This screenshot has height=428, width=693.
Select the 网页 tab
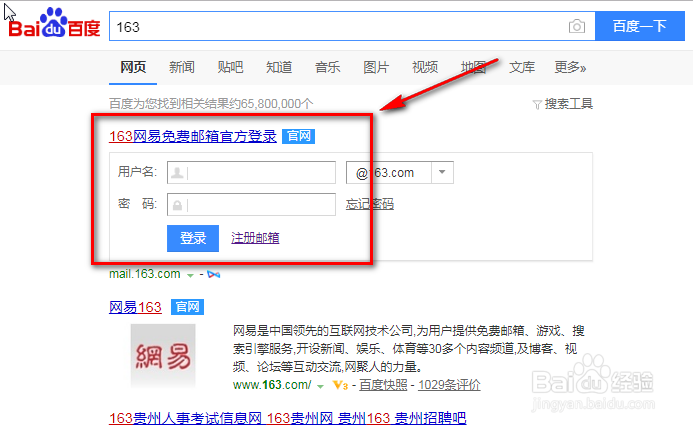pos(133,67)
